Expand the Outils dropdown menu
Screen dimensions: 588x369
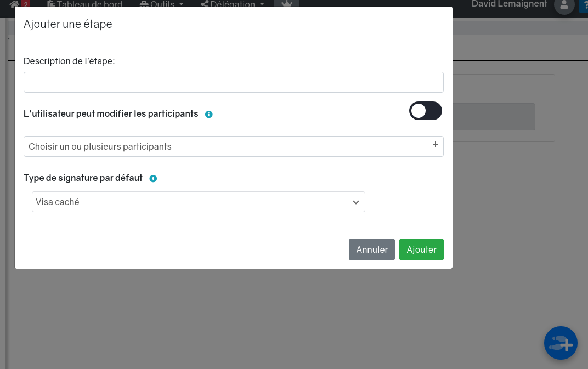[x=162, y=4]
